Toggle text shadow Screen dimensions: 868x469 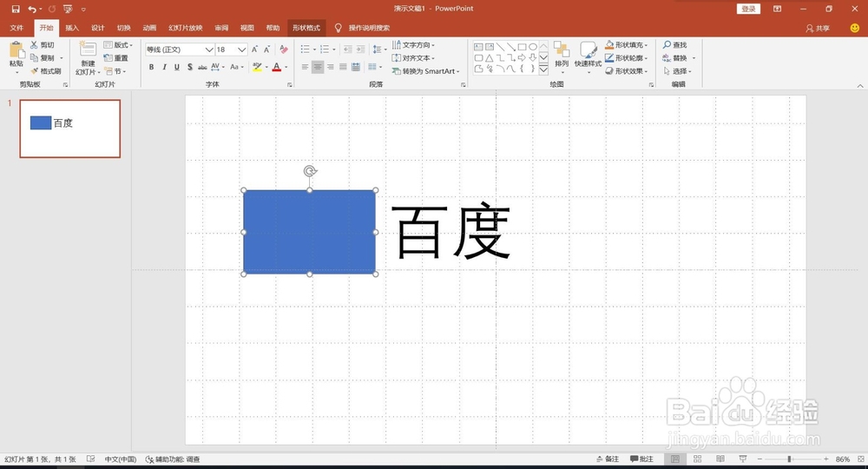(x=189, y=67)
